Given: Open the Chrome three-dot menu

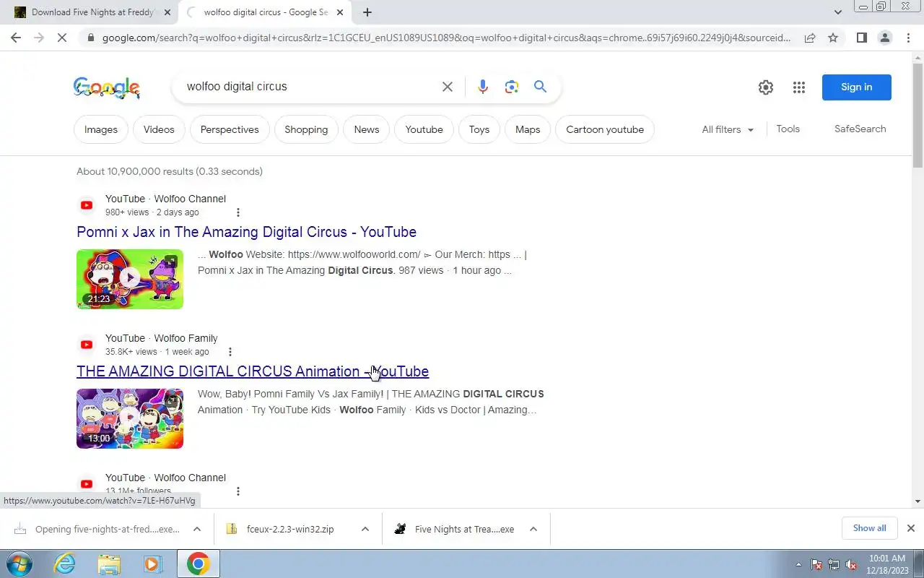Looking at the screenshot, I should click(x=908, y=38).
